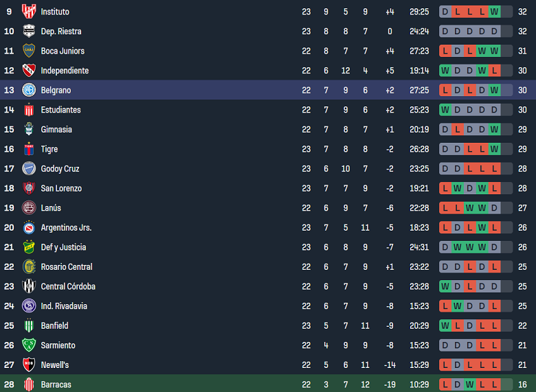536x392 pixels.
Task: Open the Instituto team page
Action: (55, 12)
